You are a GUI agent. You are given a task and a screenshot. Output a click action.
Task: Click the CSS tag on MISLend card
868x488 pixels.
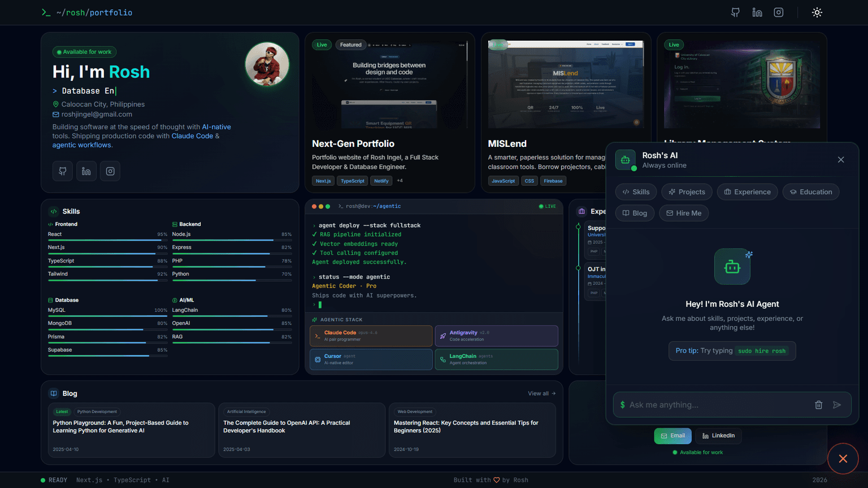click(530, 181)
